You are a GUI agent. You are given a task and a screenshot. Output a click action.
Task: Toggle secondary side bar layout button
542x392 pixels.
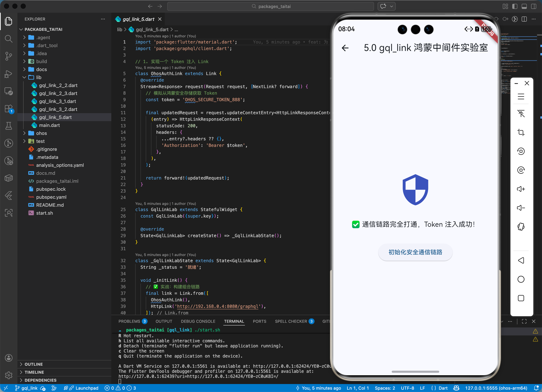point(533,7)
